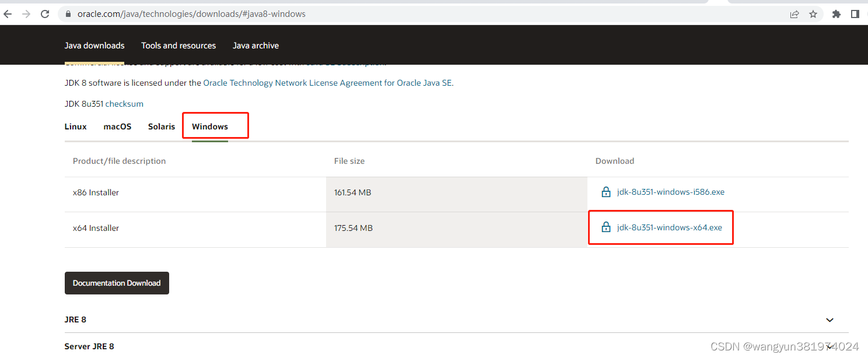Click the 161.54 MB file size cell
This screenshot has width=868, height=358.
[x=457, y=194]
